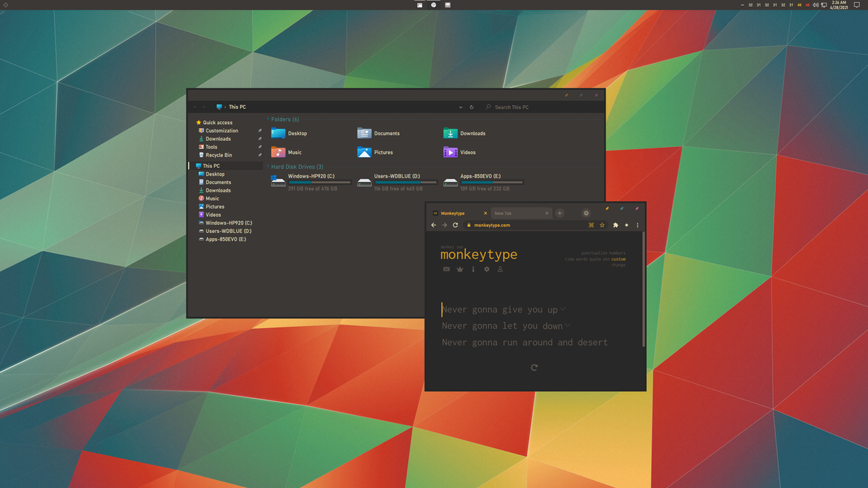The image size is (868, 488).
Task: Open address bar history dropdown chevron in Explorer
Action: pyautogui.click(x=461, y=107)
